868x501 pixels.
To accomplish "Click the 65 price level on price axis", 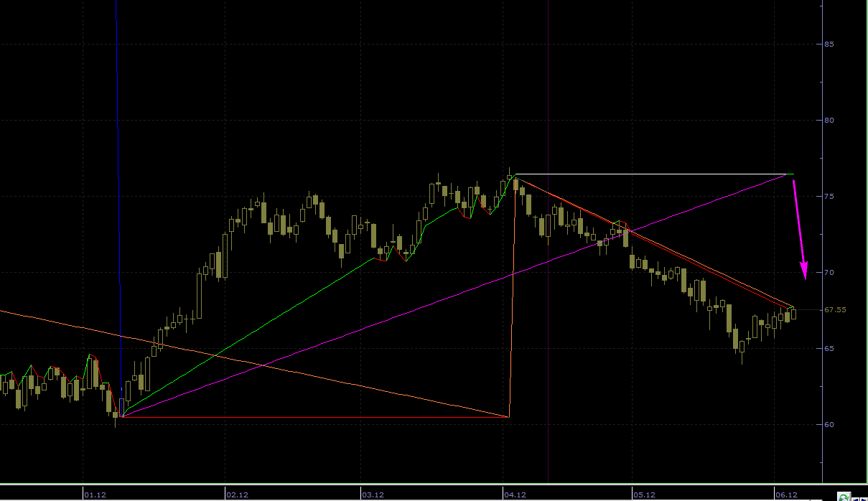I will coord(829,348).
